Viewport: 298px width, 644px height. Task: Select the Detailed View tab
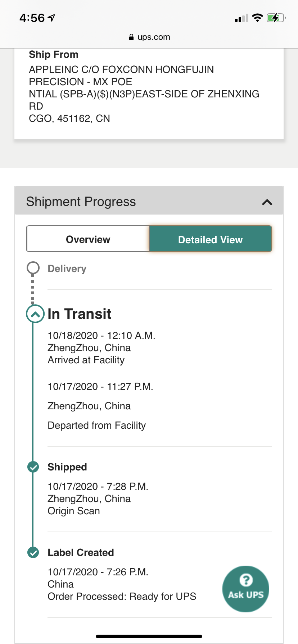[211, 239]
